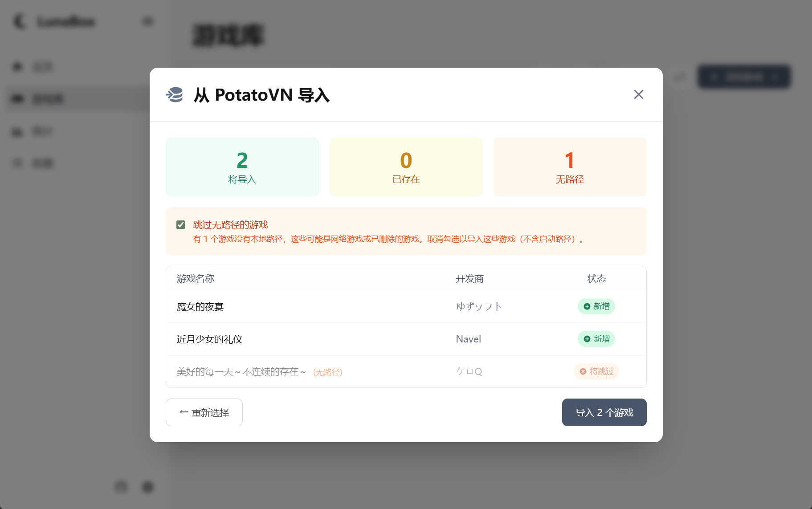Click the leftmost circular icon at the sidebar bottom

121,487
